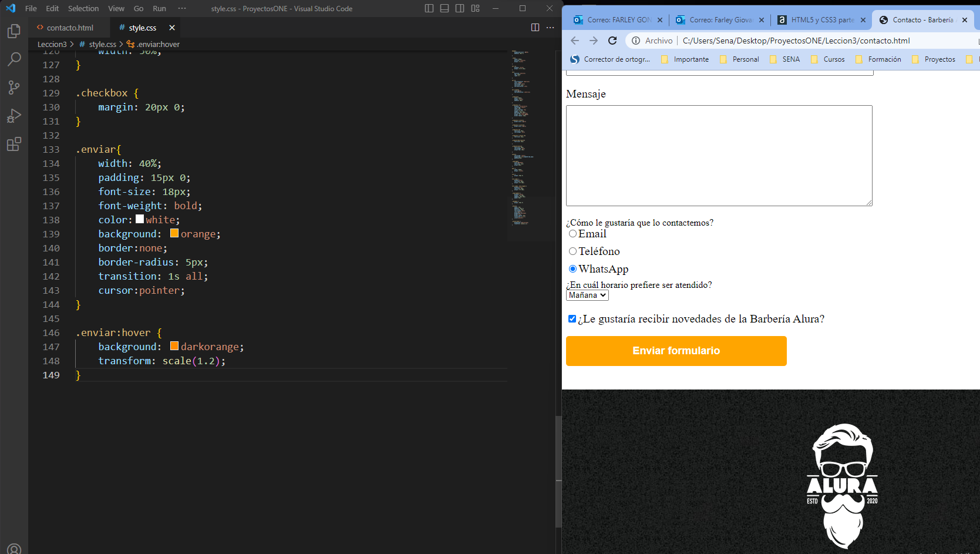The image size is (980, 554).
Task: Click the Enviar formulario button
Action: (676, 351)
